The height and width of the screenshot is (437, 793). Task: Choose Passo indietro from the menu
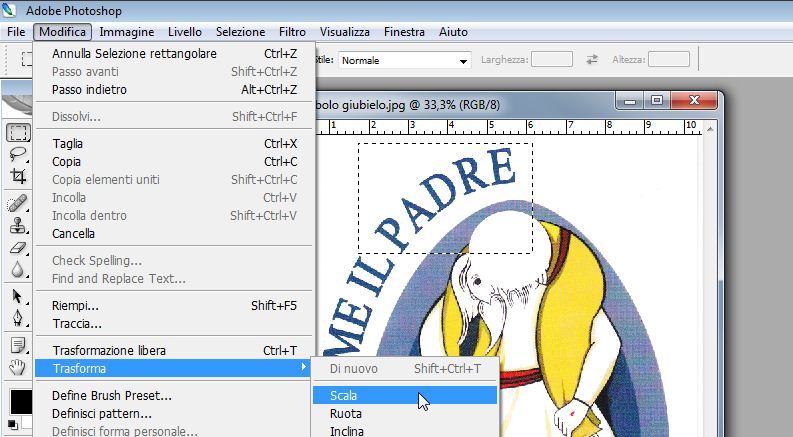pos(174,90)
